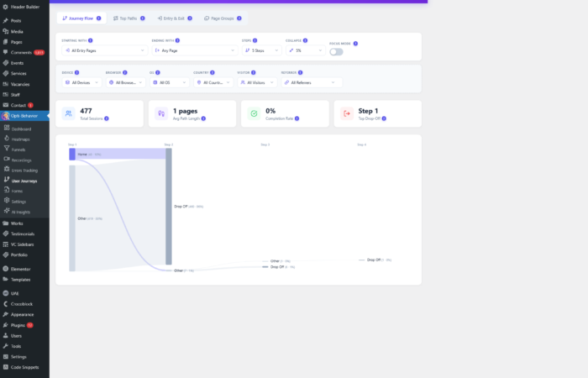The height and width of the screenshot is (378, 588).
Task: Open the All OS filter dropdown
Action: 170,82
